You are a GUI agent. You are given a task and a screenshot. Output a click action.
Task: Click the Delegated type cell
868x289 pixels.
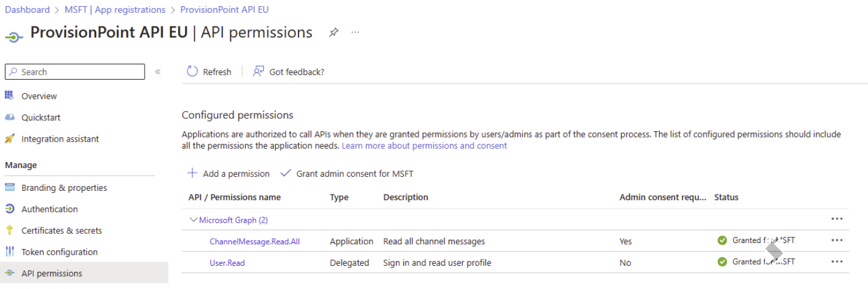(349, 263)
